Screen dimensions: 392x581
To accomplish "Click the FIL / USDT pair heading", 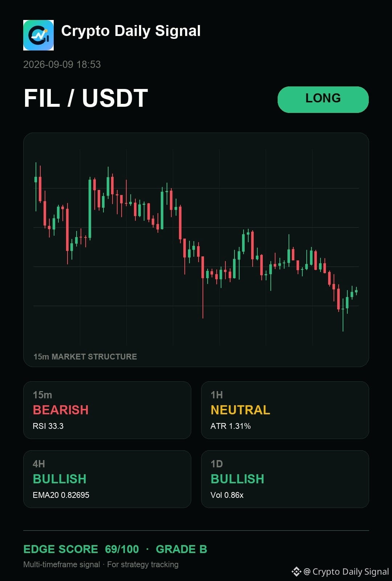I will pos(86,98).
